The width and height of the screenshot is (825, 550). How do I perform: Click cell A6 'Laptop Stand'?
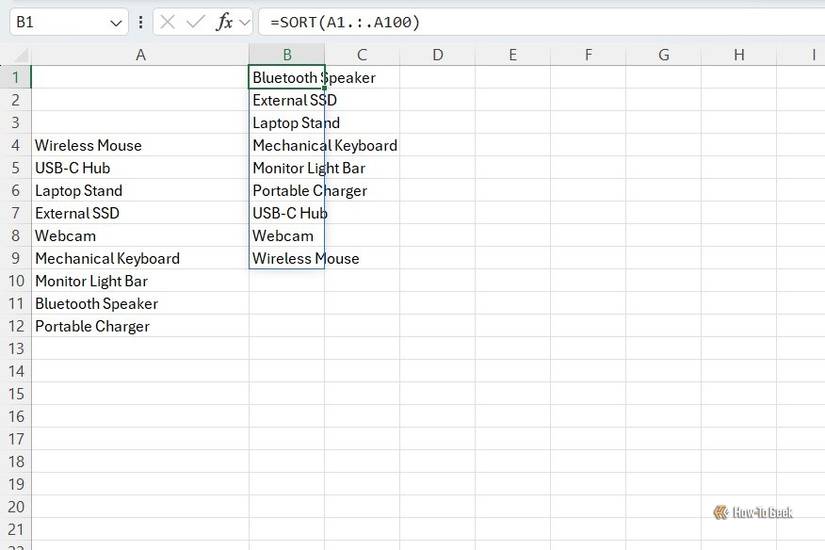pos(140,191)
